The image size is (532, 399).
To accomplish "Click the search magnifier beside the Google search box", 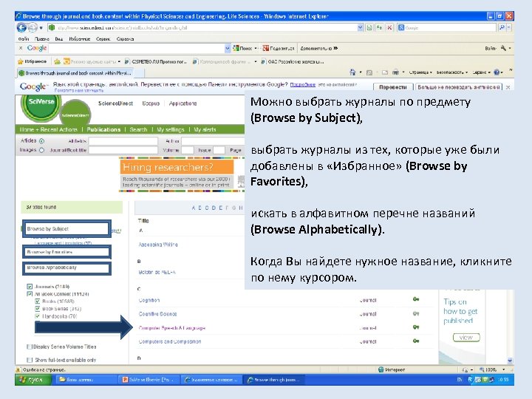I will coord(502,28).
